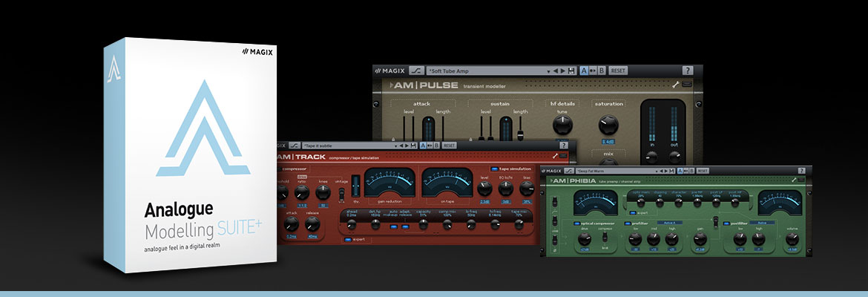Select B slot in AM Track
868x297 pixels.
point(437,146)
